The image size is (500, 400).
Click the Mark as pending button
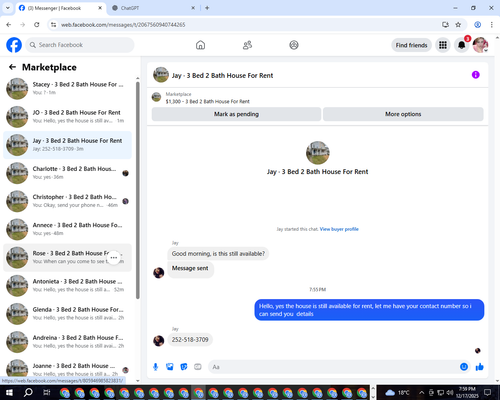coord(236,114)
